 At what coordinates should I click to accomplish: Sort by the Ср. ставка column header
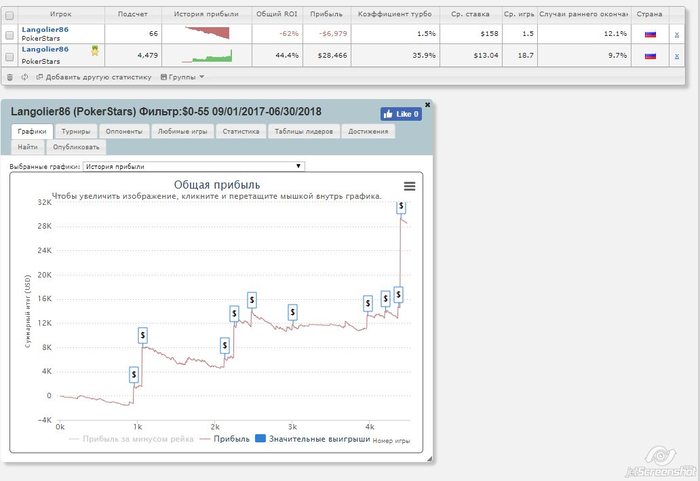[x=470, y=14]
